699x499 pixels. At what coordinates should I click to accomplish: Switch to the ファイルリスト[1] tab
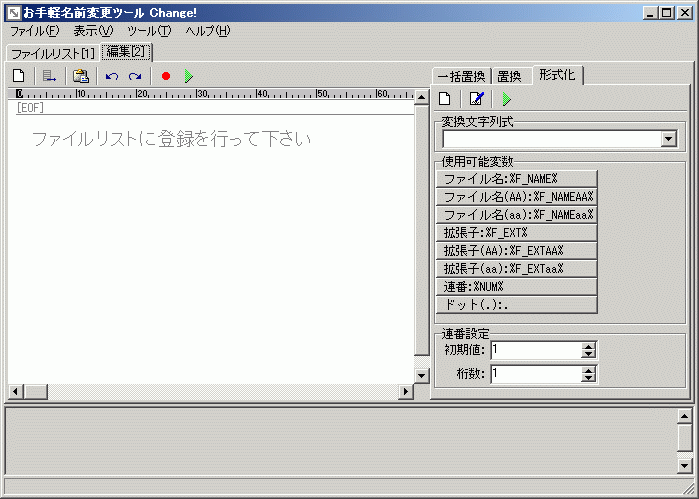point(52,52)
